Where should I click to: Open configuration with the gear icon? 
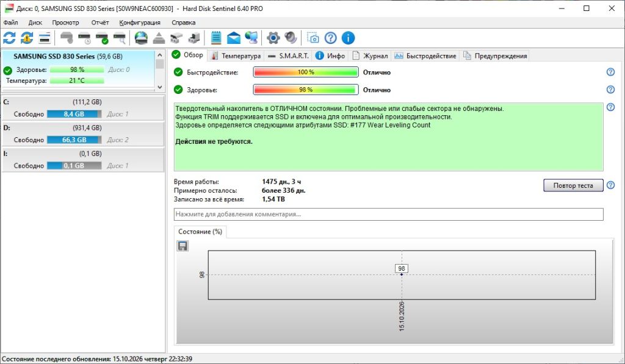273,38
